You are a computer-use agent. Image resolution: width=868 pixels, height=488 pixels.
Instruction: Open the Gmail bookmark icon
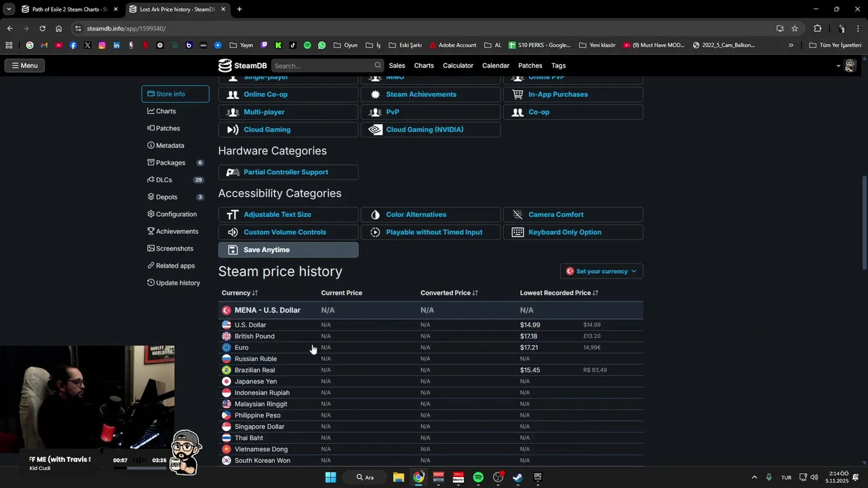[x=44, y=45]
